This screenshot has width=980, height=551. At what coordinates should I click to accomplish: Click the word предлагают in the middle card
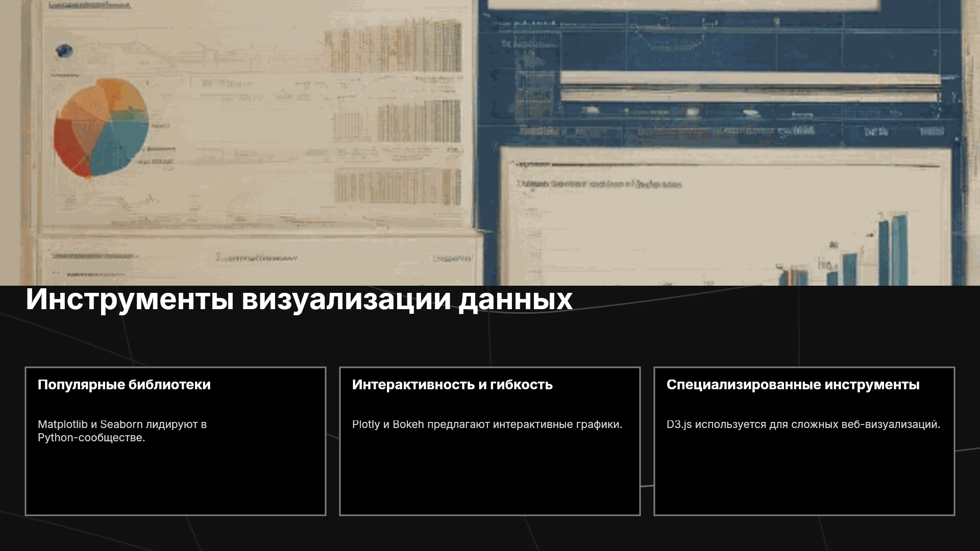pyautogui.click(x=458, y=424)
